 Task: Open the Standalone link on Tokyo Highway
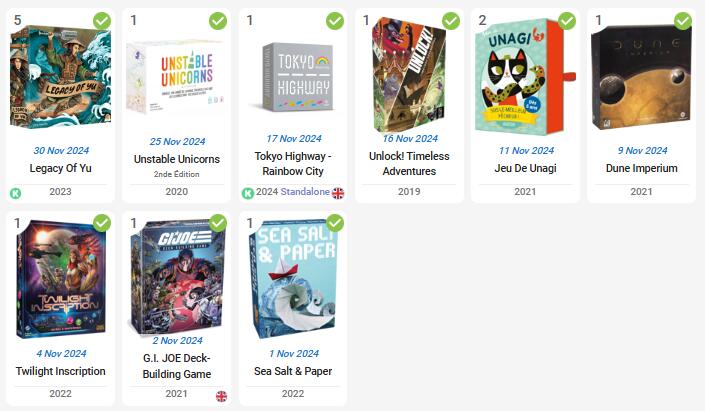(305, 192)
